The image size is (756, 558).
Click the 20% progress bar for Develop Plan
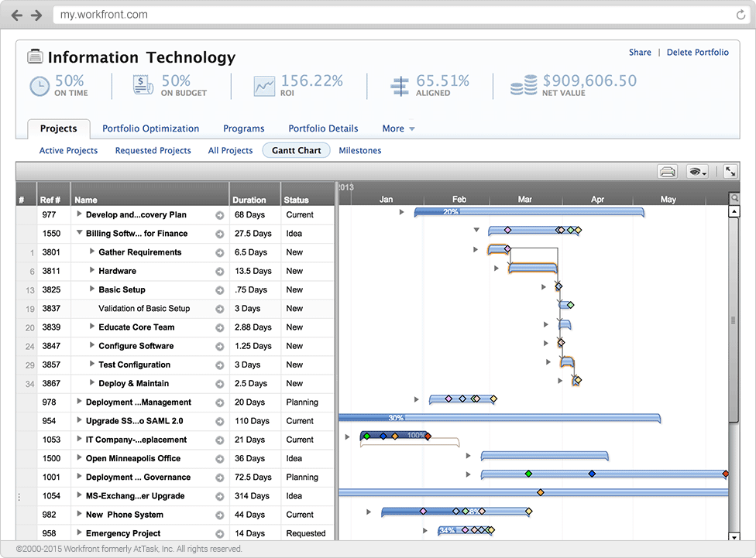coord(529,211)
